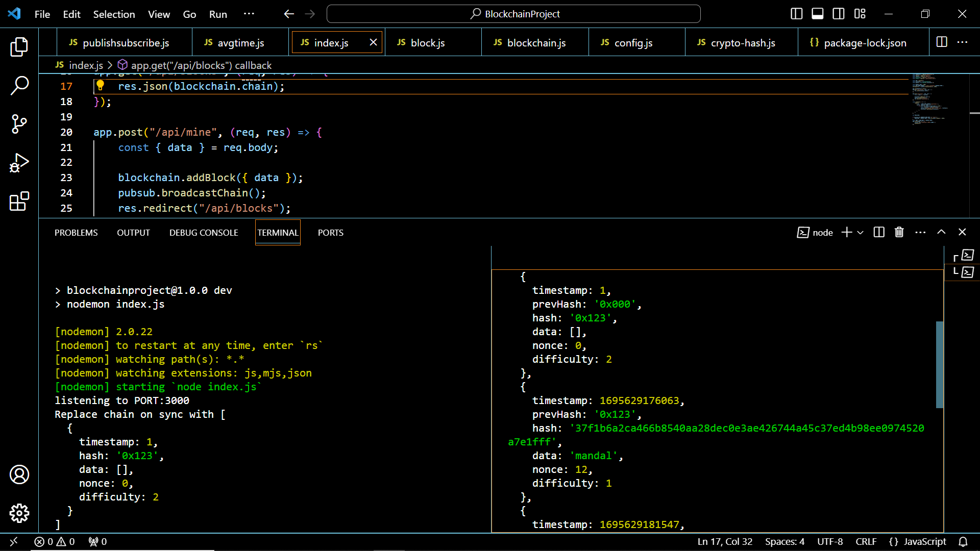Open the Manage gear menu
The height and width of the screenshot is (551, 980).
(x=19, y=513)
